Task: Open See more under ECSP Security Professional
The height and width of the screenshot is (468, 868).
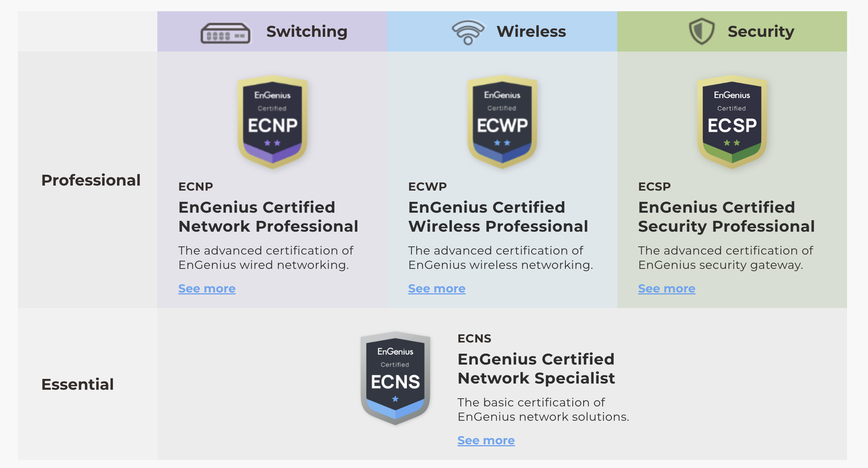Action: pyautogui.click(x=666, y=289)
